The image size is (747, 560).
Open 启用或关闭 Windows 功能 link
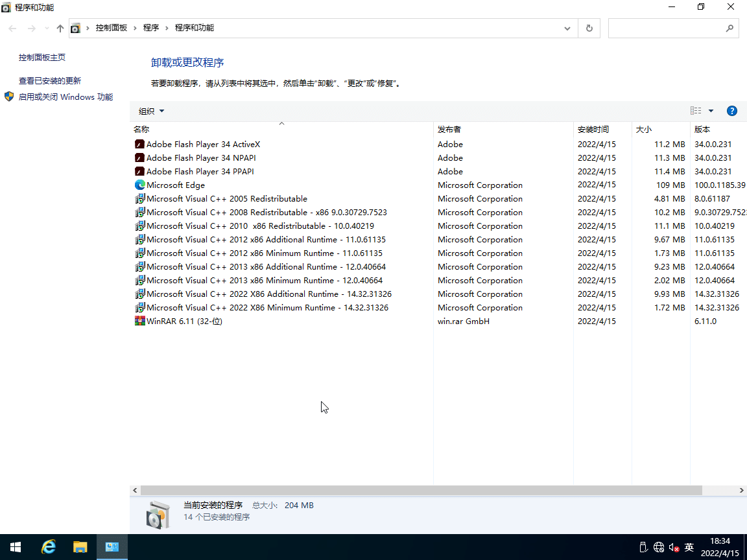(65, 97)
